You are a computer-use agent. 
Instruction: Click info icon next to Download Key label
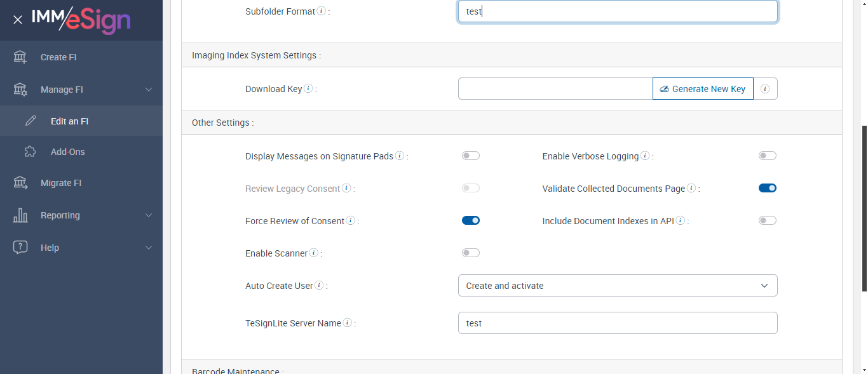click(308, 88)
